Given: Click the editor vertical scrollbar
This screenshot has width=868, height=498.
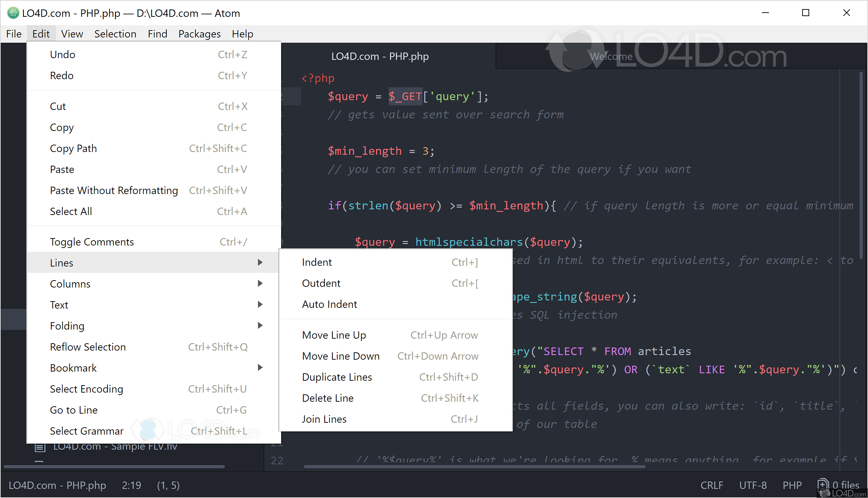Looking at the screenshot, I should (861, 165).
